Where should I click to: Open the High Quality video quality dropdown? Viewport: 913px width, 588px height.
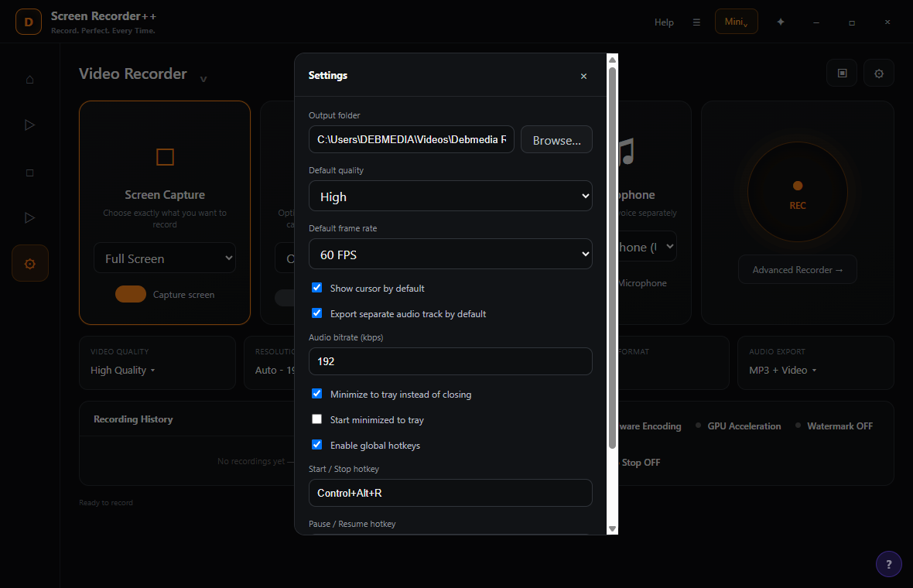[x=123, y=371]
